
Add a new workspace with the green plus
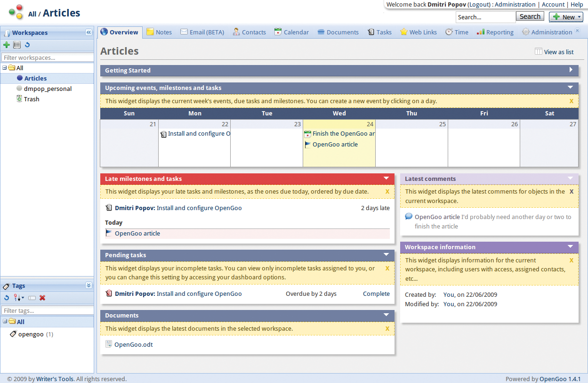(x=6, y=45)
